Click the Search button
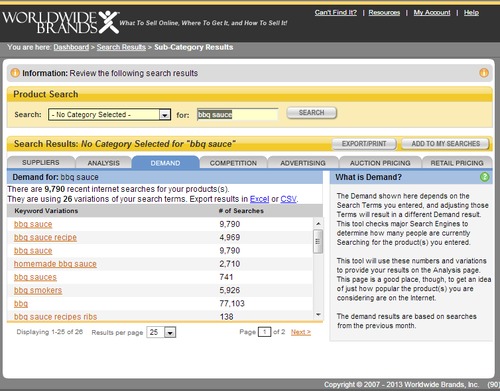Viewport: 500px width, 391px height. pyautogui.click(x=312, y=113)
